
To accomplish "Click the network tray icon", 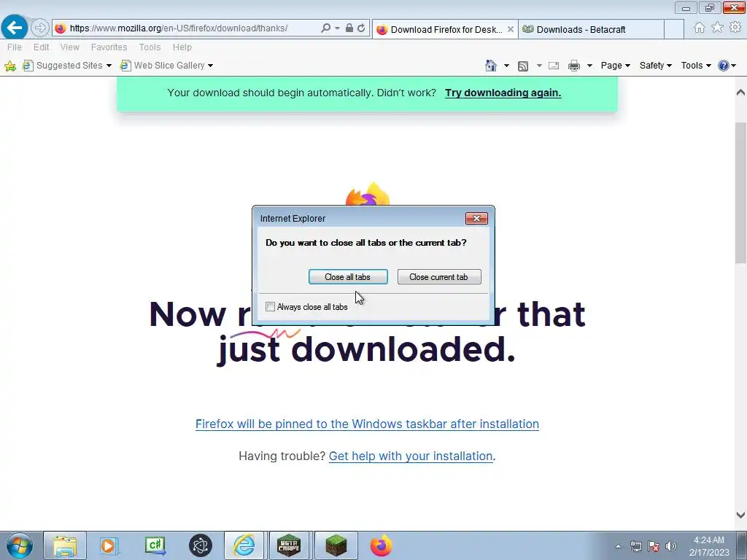I will tap(635, 546).
